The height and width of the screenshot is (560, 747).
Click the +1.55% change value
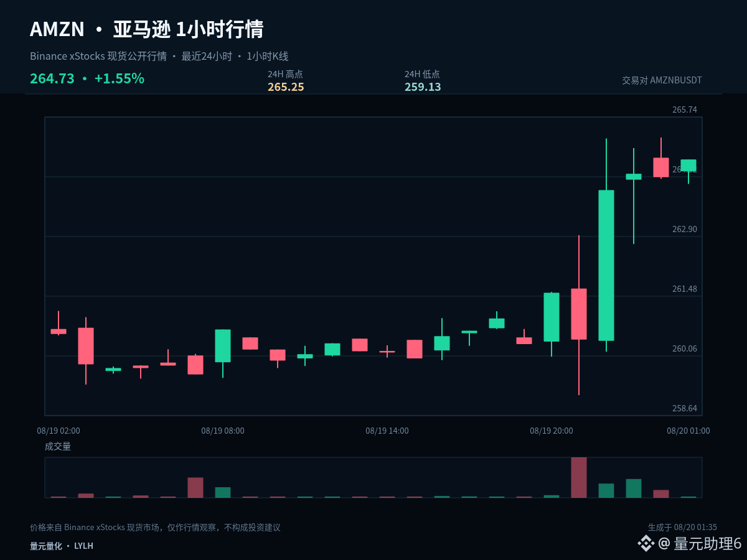coord(120,79)
